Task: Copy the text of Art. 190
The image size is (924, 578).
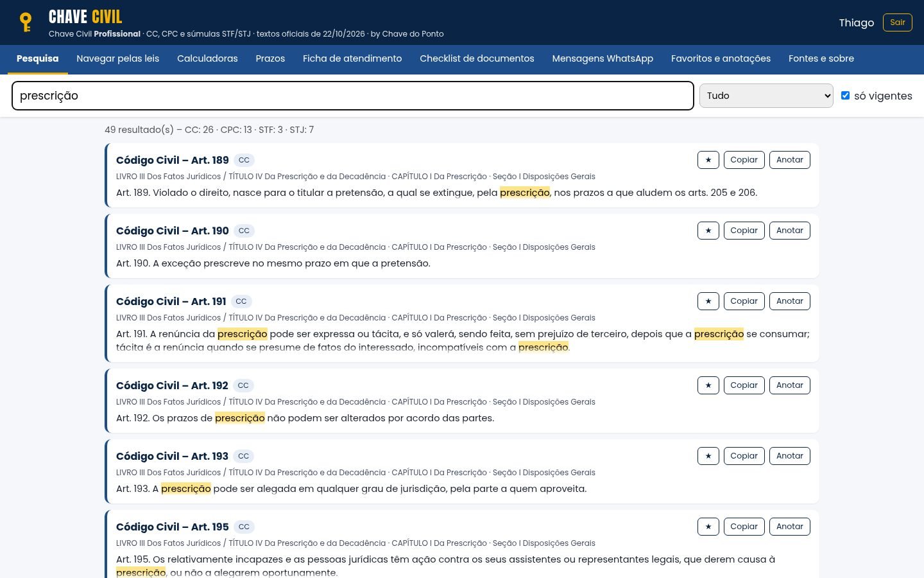Action: tap(744, 231)
